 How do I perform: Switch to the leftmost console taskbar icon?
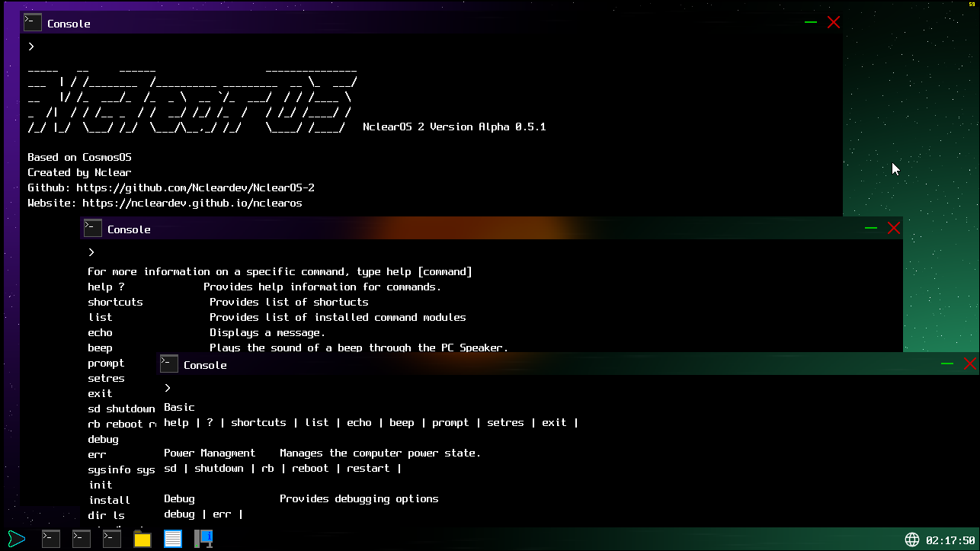51,539
